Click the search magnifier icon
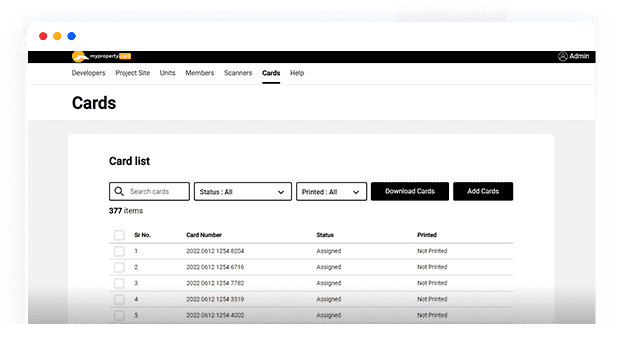Screen dimensions: 624x361 (x=119, y=191)
